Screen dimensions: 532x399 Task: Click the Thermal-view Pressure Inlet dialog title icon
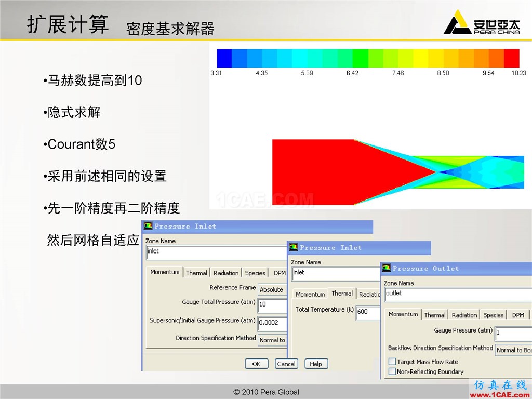[293, 247]
